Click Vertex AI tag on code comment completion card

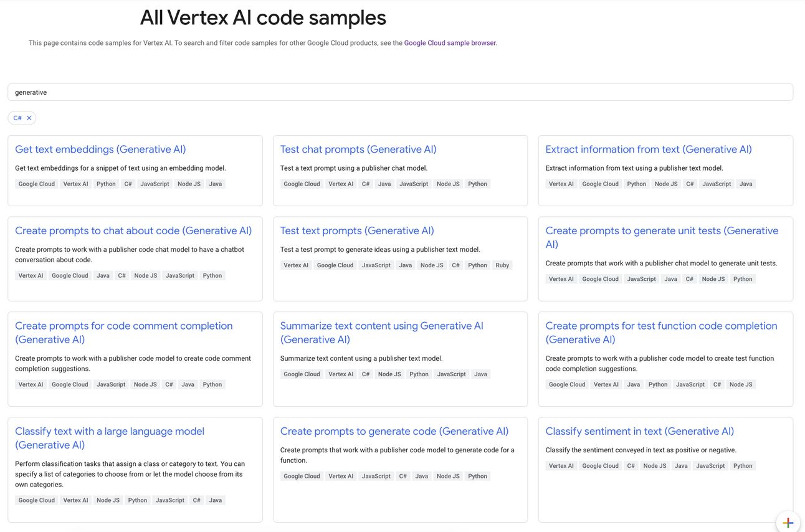[31, 384]
